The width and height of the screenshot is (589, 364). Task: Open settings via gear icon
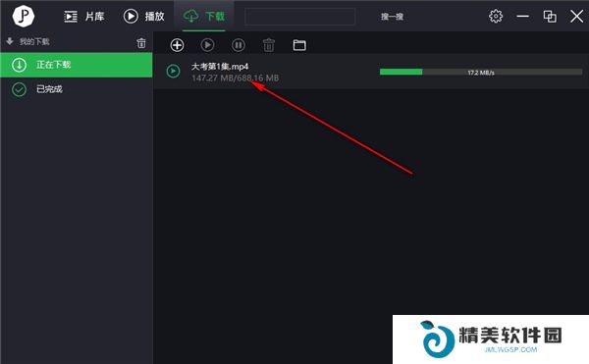[x=496, y=16]
